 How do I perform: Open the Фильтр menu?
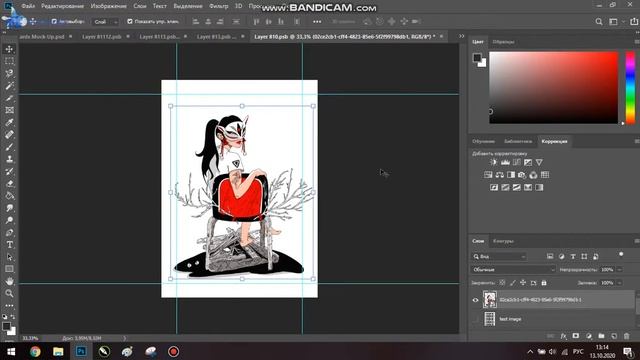pos(219,6)
